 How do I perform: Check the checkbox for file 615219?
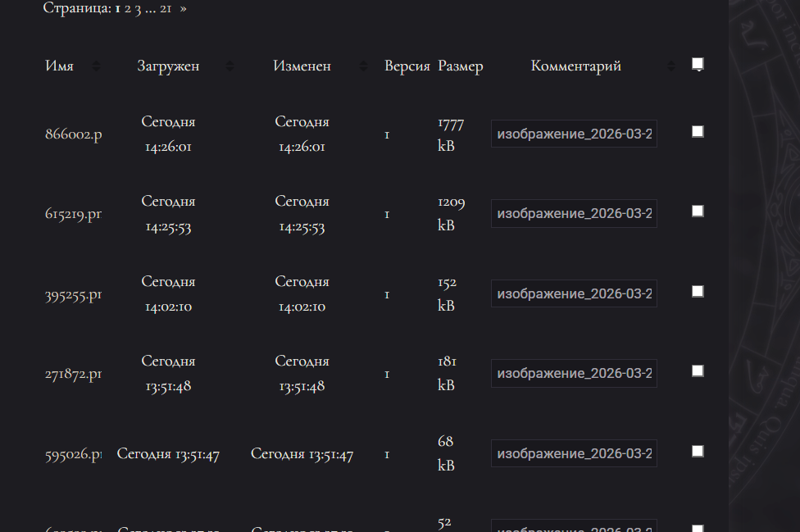tap(698, 211)
